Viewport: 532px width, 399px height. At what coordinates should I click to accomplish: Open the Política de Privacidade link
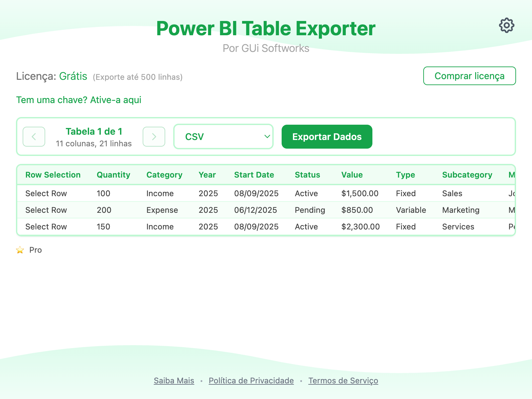(x=251, y=381)
